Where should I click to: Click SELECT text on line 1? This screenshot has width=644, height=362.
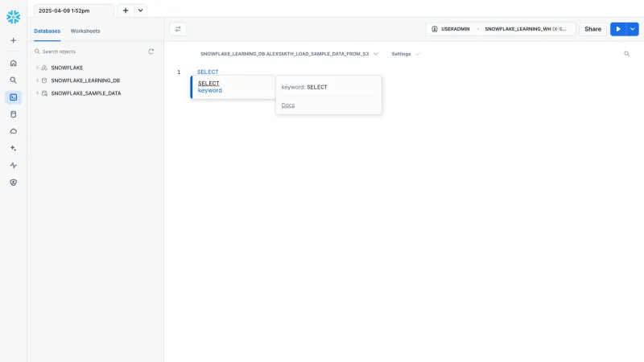point(208,72)
